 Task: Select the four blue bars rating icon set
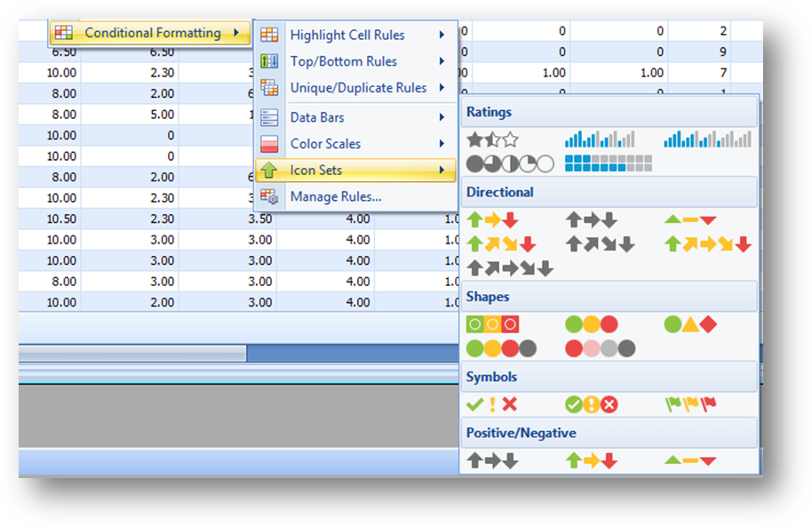(600, 140)
